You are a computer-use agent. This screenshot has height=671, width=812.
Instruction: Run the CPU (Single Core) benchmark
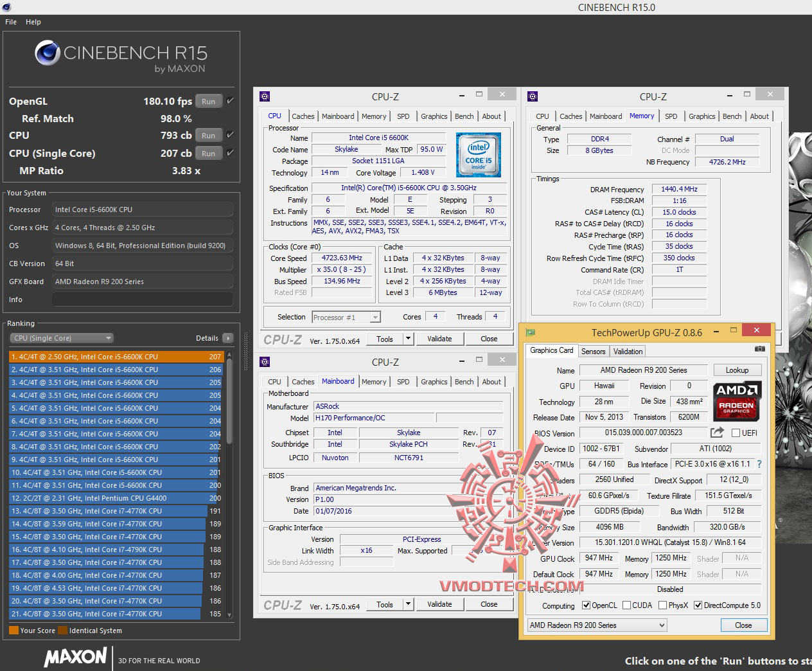click(208, 154)
